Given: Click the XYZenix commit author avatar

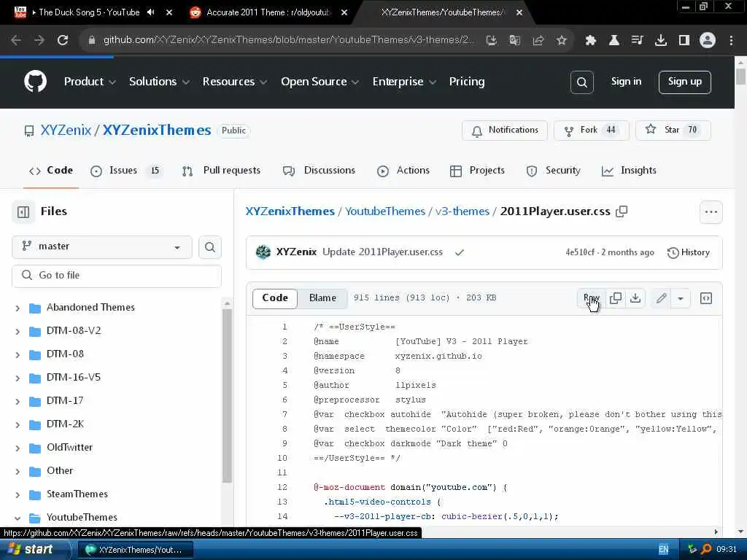Looking at the screenshot, I should (263, 252).
